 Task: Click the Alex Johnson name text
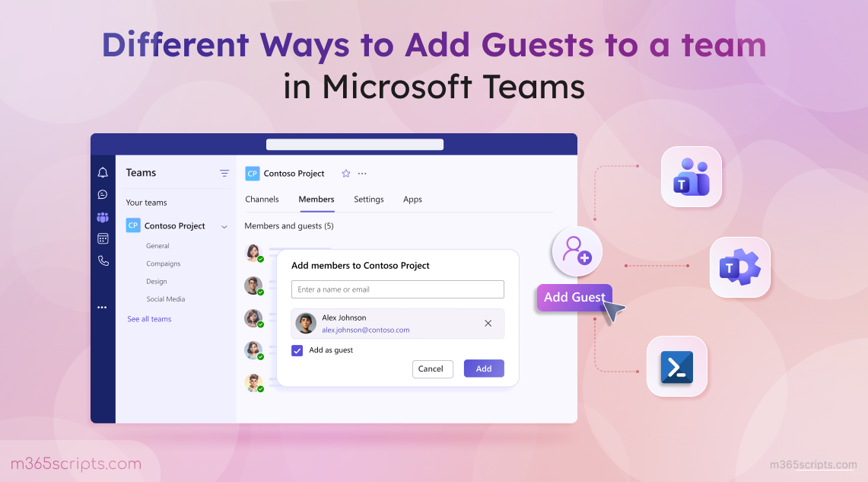coord(345,318)
